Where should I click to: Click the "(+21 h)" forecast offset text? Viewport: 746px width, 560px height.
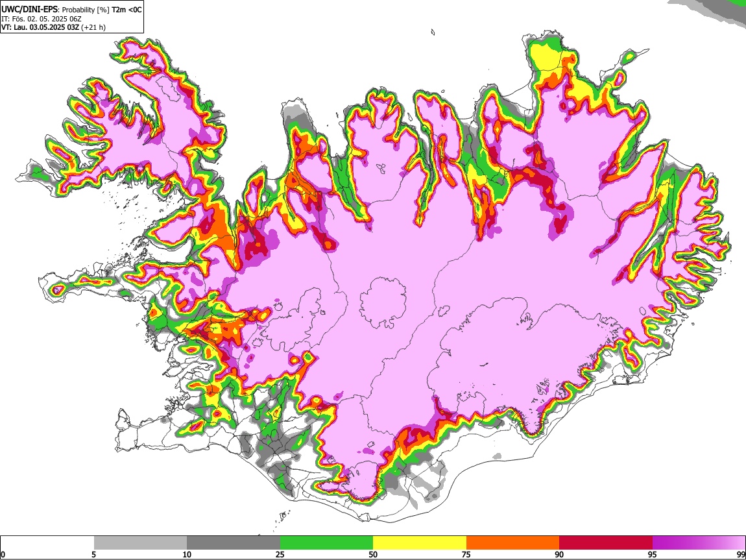(x=93, y=27)
